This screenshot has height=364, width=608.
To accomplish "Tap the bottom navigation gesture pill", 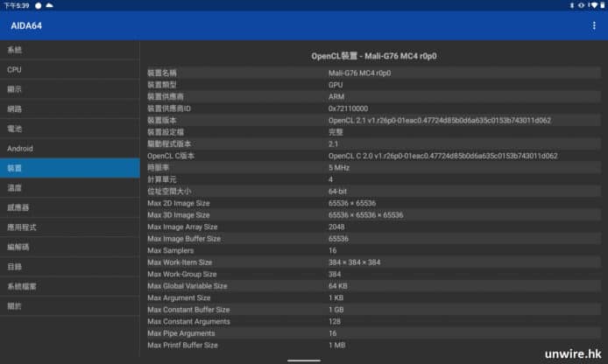I will coord(303,359).
